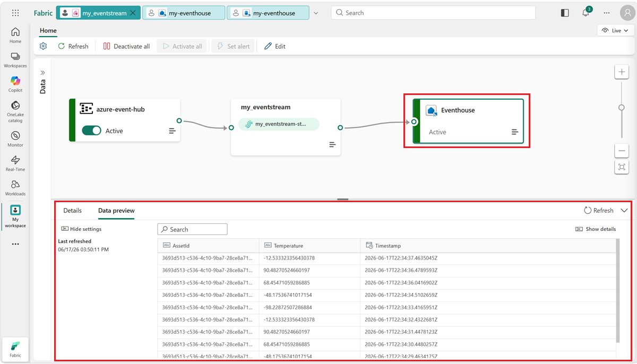The height and width of the screenshot is (364, 637).
Task: Click Refresh in the toolbar
Action: pyautogui.click(x=73, y=46)
